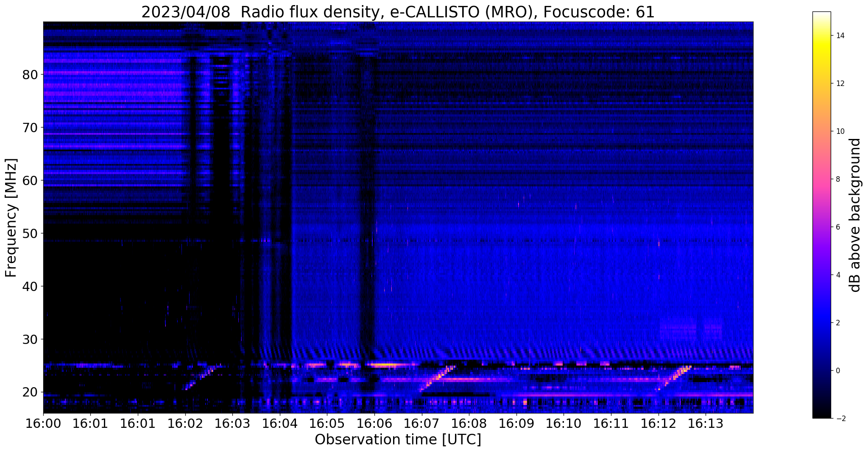The image size is (868, 452).
Task: Click the 16:12 time tick label
Action: point(658,424)
